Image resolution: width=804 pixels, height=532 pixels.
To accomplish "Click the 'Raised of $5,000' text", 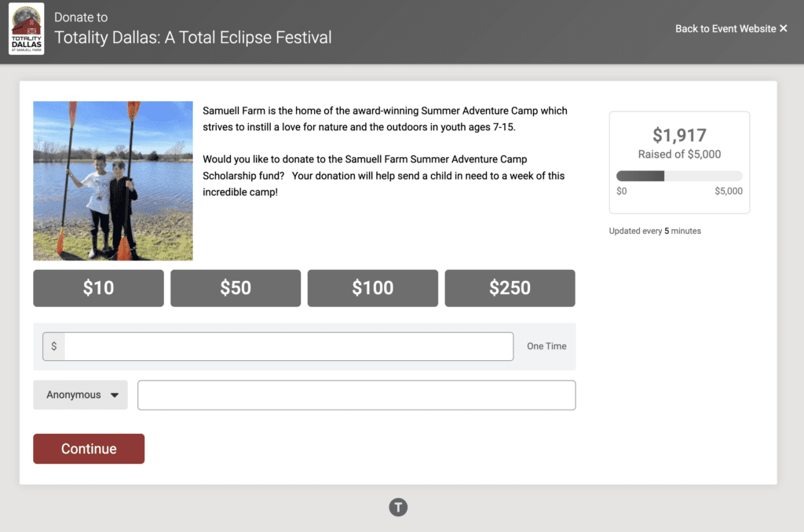I will (679, 155).
